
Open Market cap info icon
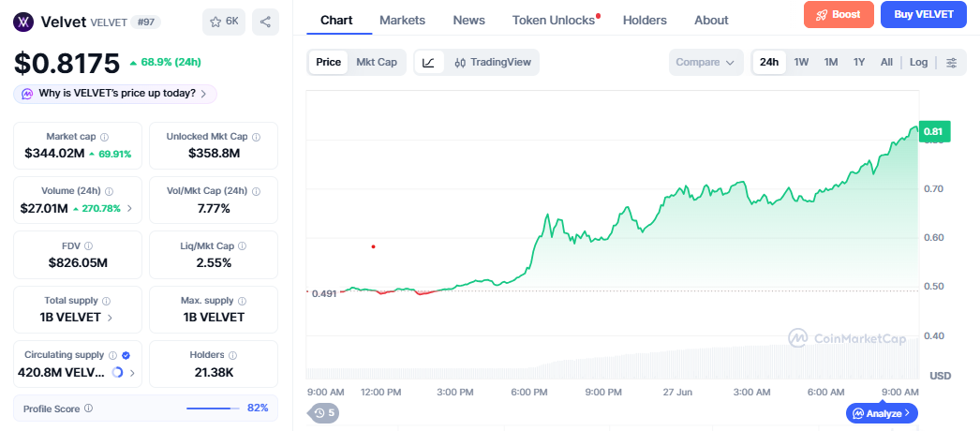coord(104,137)
